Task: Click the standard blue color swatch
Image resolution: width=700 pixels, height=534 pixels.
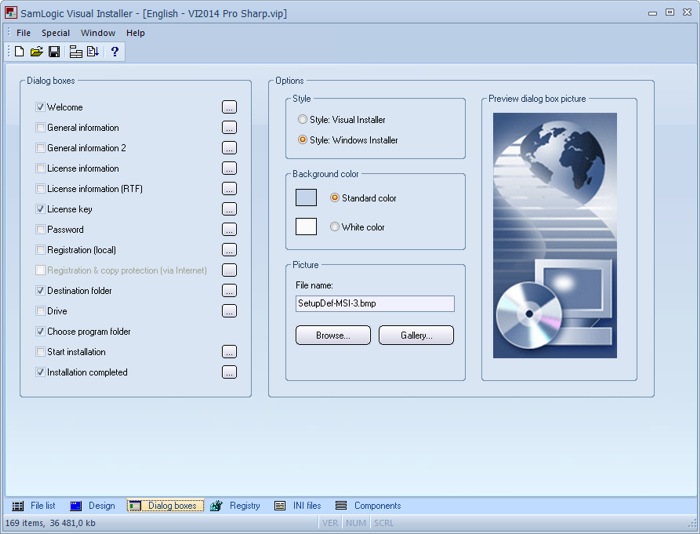Action: click(306, 197)
